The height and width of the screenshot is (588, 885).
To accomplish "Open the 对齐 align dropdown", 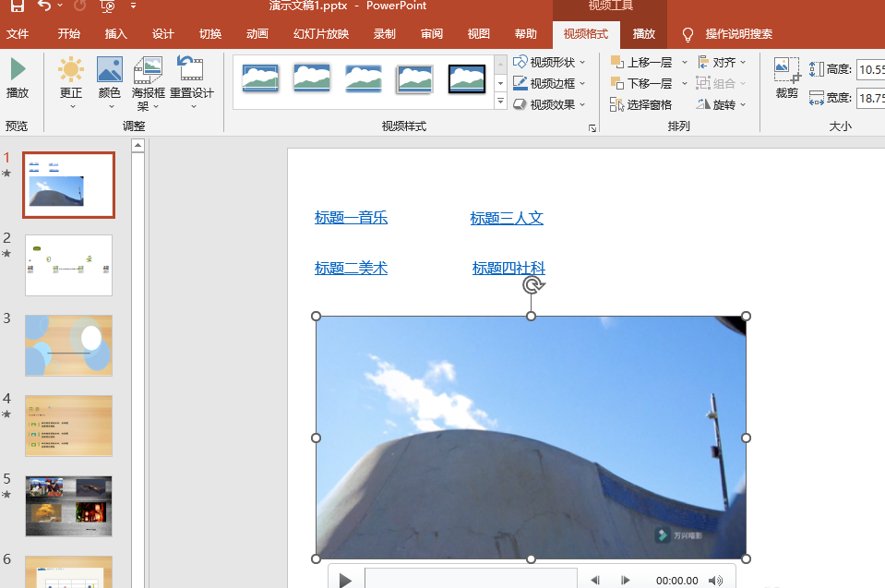I will coord(722,62).
